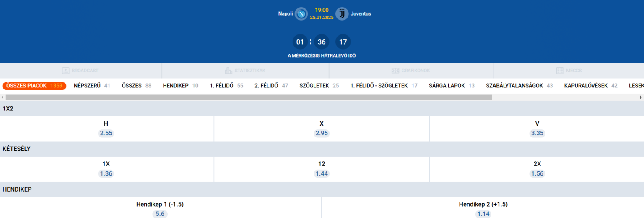
Task: Open the Statisztikák bar chart icon
Action: click(x=229, y=71)
